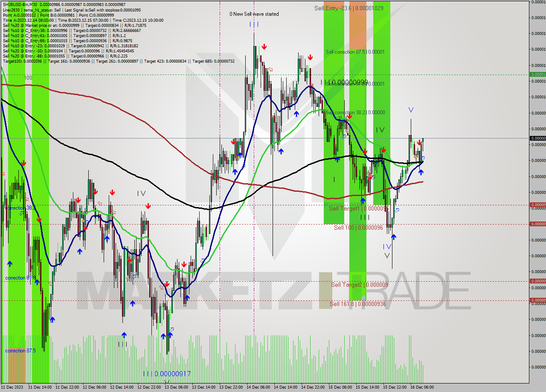
Task: Click '13 Dec 22:00' on the time axis
Action: 231,387
